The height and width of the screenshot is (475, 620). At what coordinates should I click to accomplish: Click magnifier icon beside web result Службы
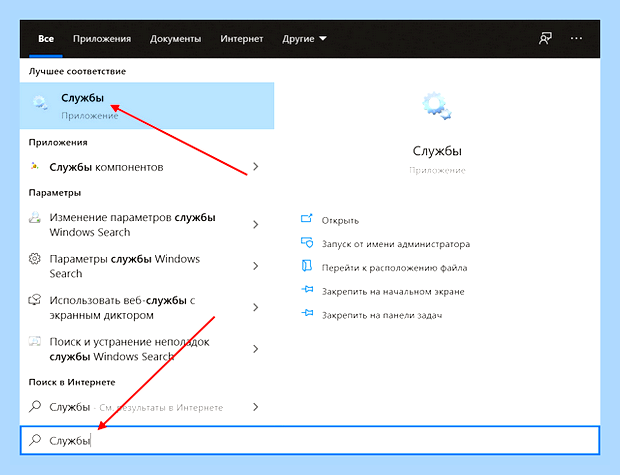point(35,407)
